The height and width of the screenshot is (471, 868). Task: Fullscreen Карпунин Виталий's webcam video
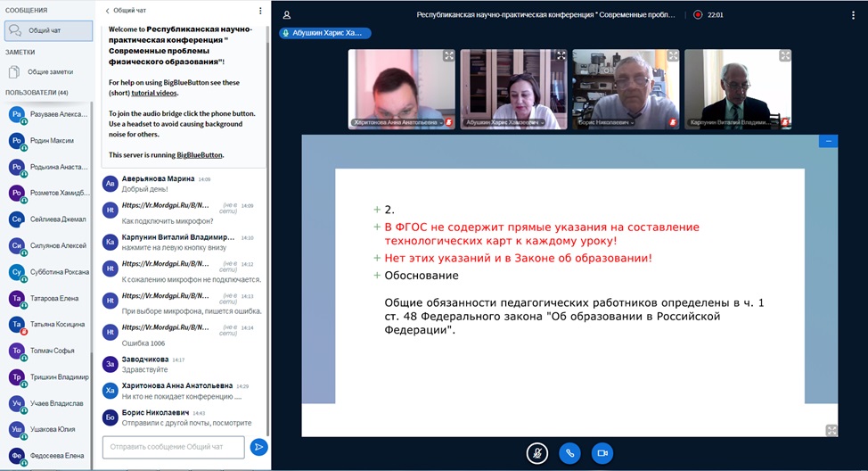click(784, 55)
